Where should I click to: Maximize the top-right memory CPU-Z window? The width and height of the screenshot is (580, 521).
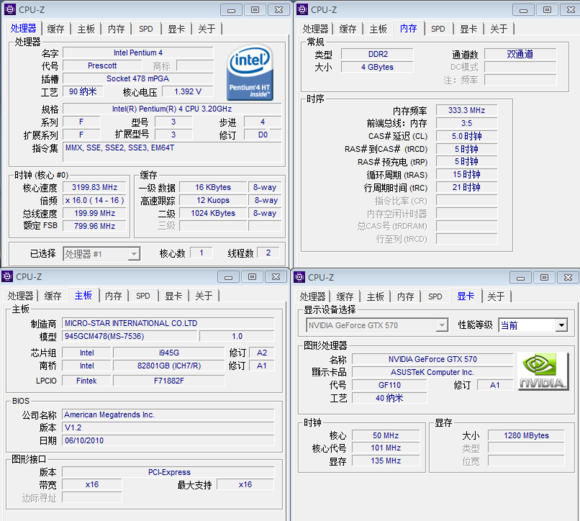(x=547, y=10)
